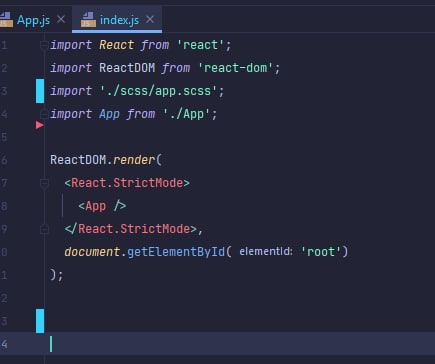Click the ReactDOM identifier on line 2
Image resolution: width=435 pixels, height=364 pixels.
coord(127,68)
